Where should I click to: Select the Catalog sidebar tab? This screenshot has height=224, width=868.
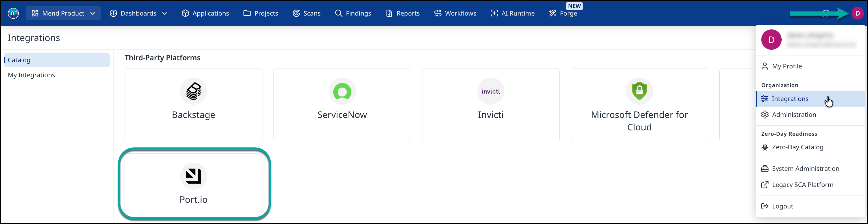57,60
